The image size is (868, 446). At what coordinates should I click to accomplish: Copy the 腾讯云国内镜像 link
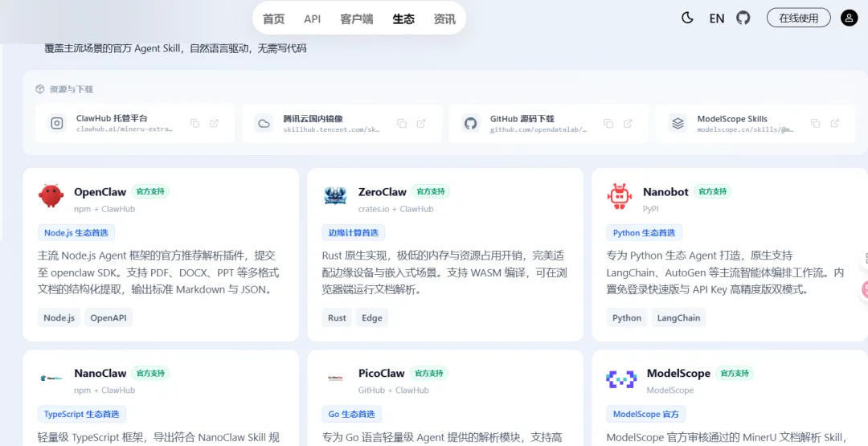[402, 124]
